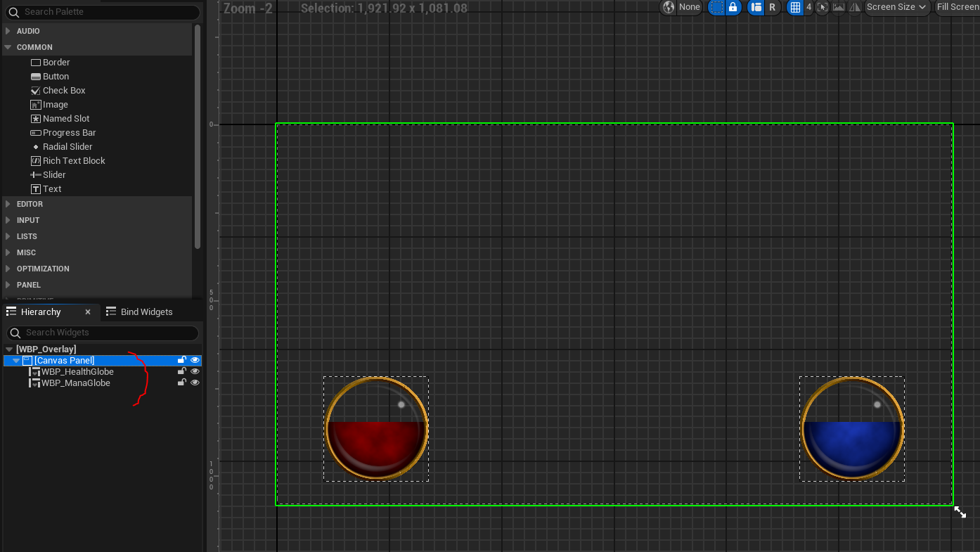
Task: Select the Named Slot widget icon
Action: pyautogui.click(x=36, y=119)
